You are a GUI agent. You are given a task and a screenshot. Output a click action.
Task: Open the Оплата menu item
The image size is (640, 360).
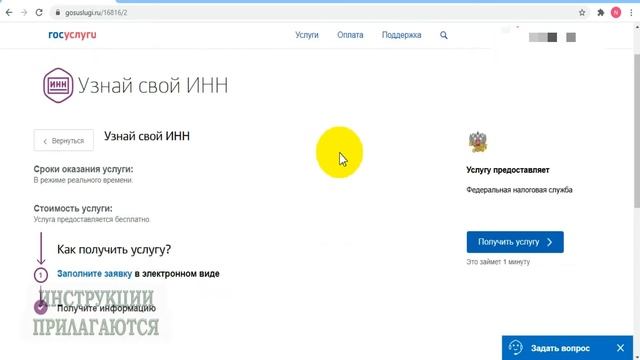pos(350,35)
